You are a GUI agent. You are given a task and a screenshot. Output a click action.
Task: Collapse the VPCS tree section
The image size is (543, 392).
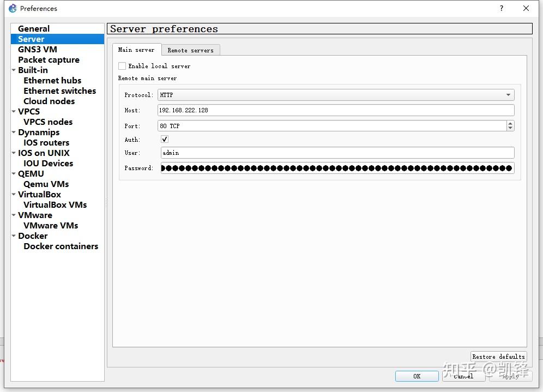coord(14,112)
